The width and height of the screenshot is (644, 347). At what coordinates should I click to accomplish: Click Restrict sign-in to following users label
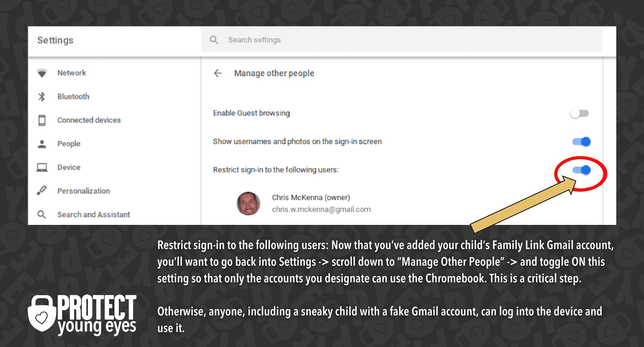(x=276, y=170)
